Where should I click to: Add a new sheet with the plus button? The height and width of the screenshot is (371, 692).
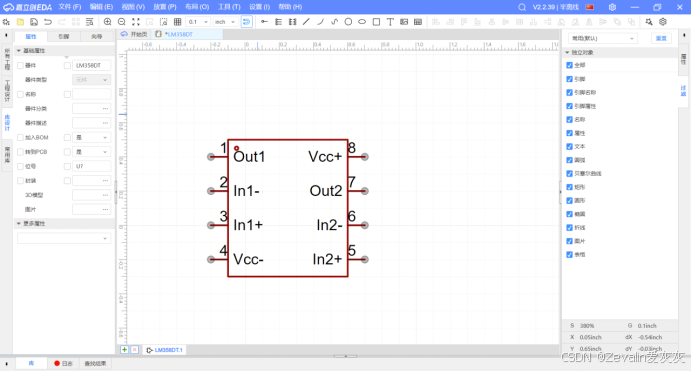tap(124, 349)
